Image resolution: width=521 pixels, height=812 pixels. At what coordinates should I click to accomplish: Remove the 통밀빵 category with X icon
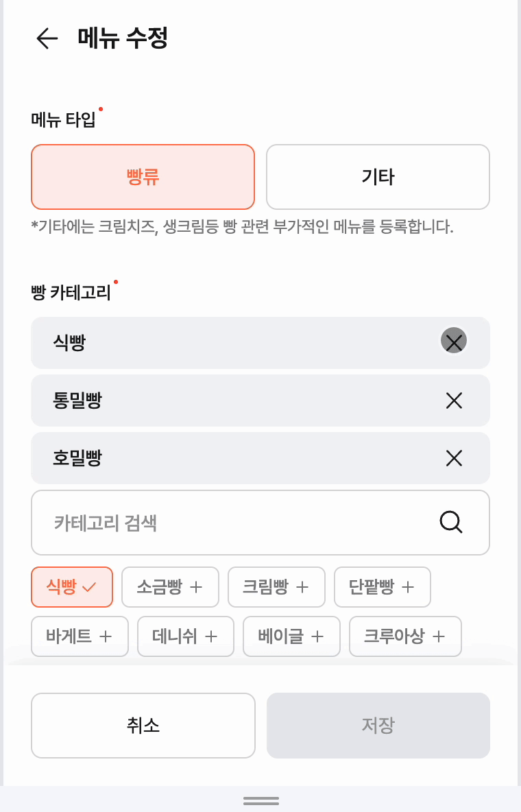pyautogui.click(x=454, y=401)
